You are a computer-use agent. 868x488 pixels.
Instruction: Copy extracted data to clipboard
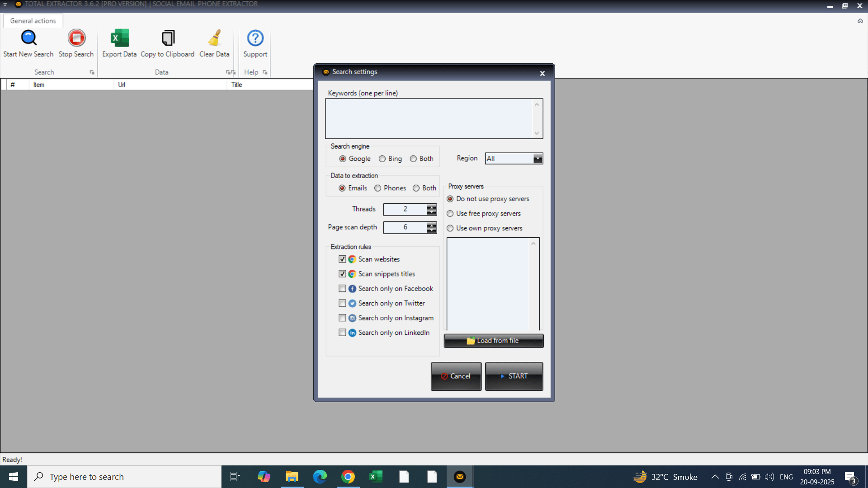click(x=168, y=43)
